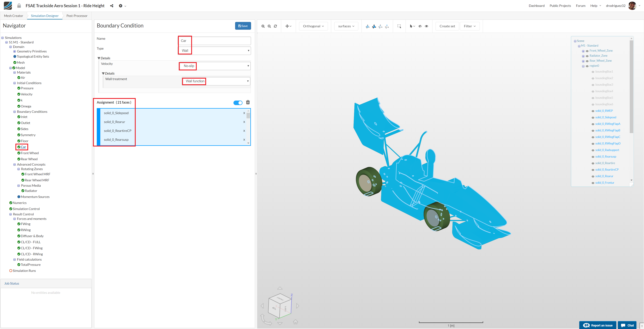644x329 pixels.
Task: Select the volume selection mode icon
Action: click(367, 26)
